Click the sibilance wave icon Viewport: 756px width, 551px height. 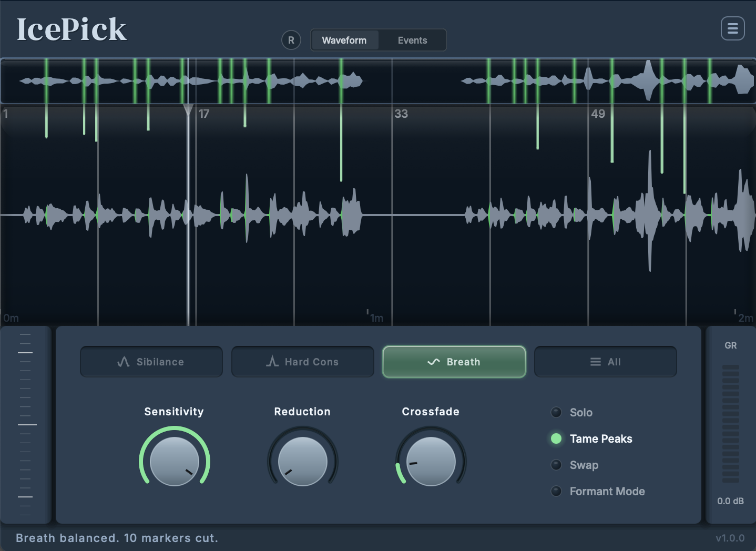[123, 362]
